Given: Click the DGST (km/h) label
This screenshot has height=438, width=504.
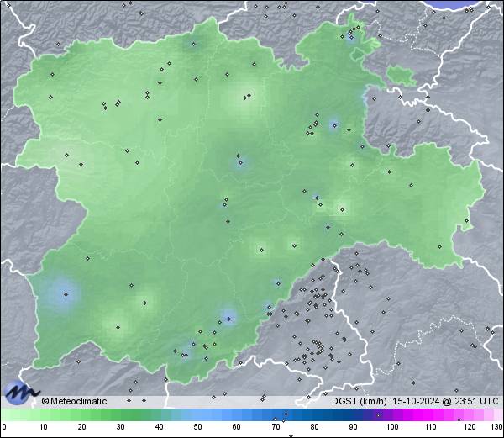Looking at the screenshot, I should coord(360,401).
